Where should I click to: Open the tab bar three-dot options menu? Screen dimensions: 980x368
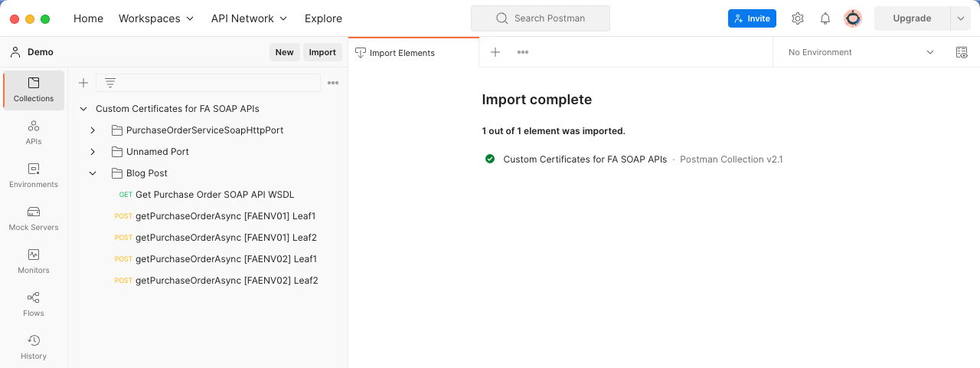click(x=523, y=52)
